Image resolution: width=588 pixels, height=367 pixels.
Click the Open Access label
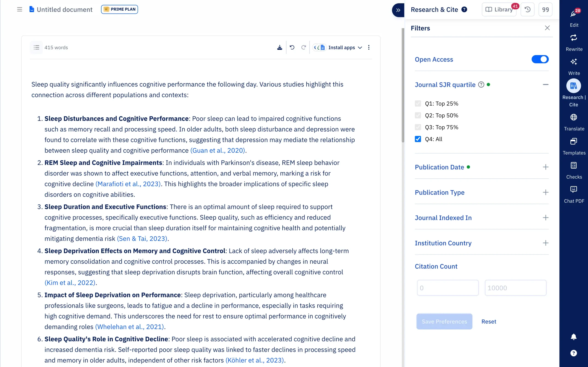coord(434,59)
